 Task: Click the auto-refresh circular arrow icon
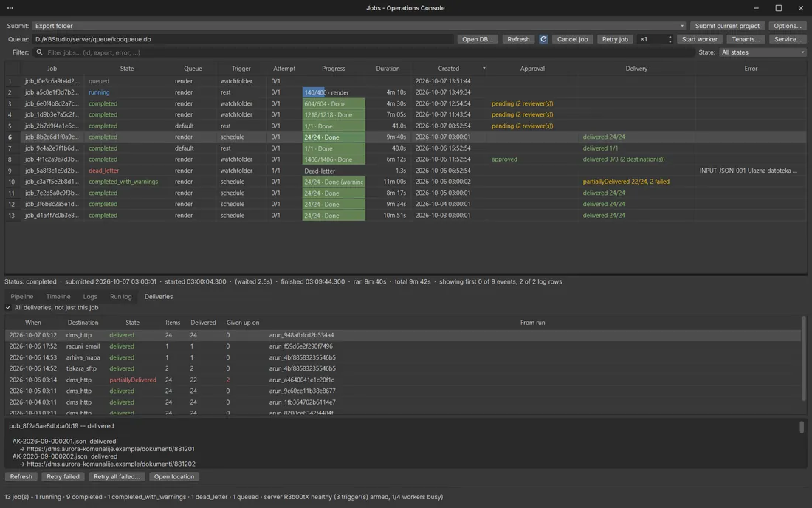[543, 39]
